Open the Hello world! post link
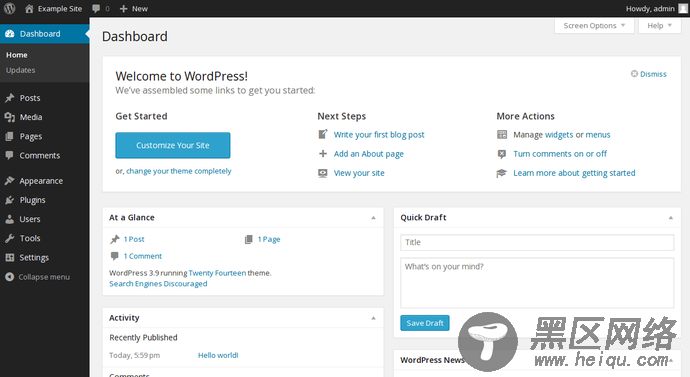This screenshot has height=377, width=690. (x=218, y=355)
